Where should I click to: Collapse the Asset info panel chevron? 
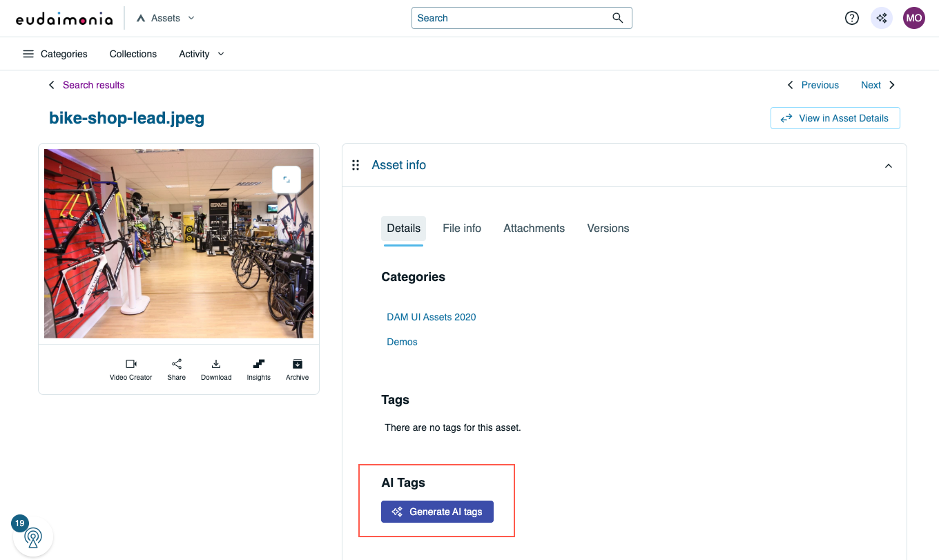pos(889,166)
